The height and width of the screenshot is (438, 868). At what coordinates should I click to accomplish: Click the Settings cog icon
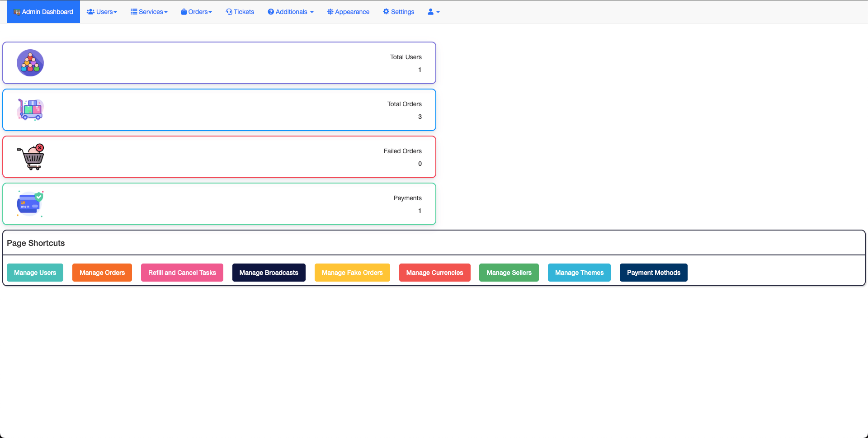coord(386,12)
